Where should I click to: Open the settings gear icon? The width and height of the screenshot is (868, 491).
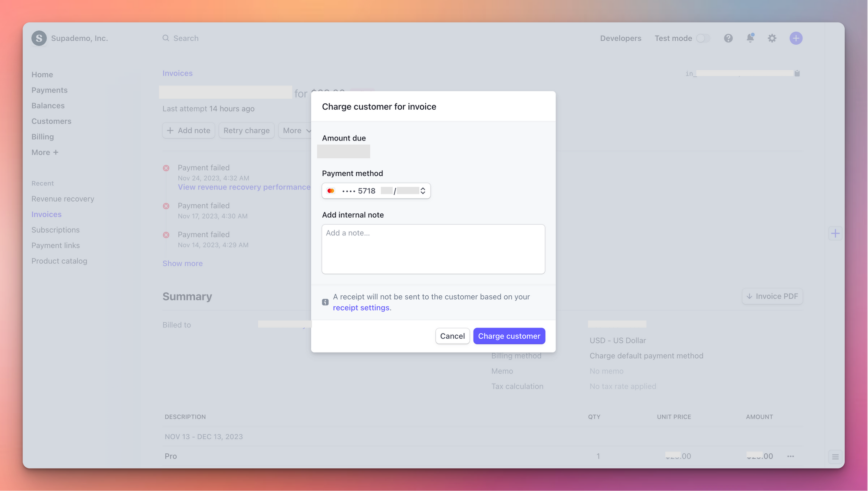[772, 38]
